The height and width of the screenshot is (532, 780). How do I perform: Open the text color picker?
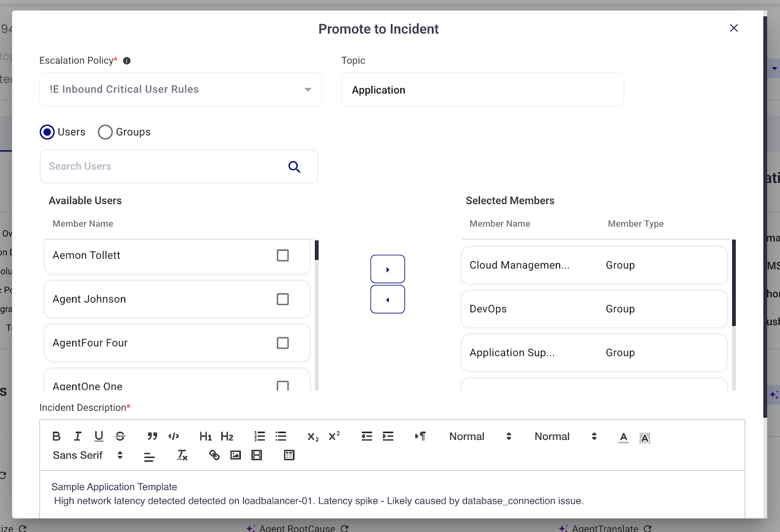tap(624, 437)
